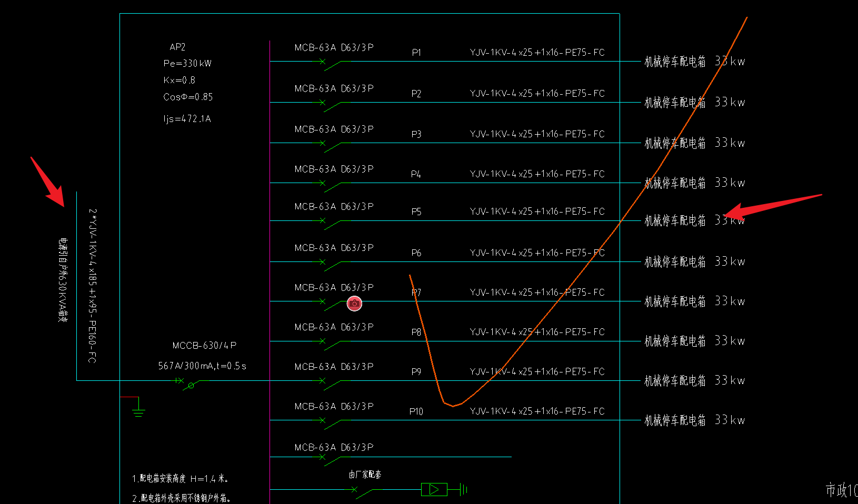Click 机械停车配电箱 label on circuit P10
Viewport: 858px width, 504px height.
point(675,420)
